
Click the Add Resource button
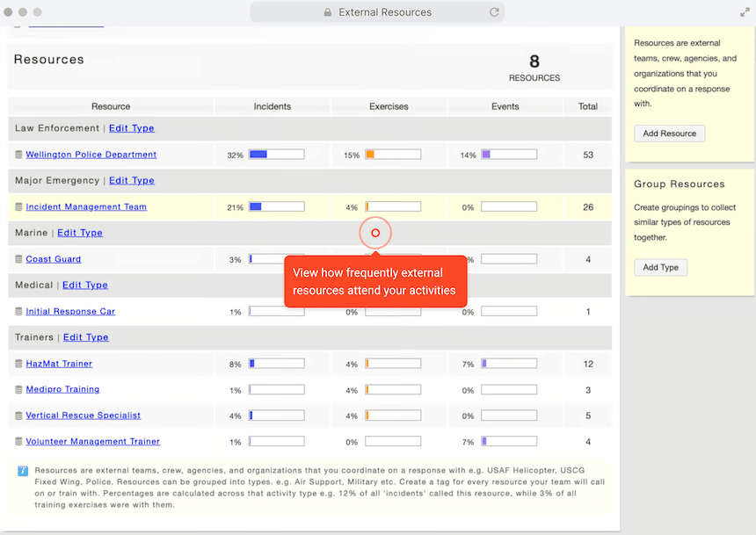point(669,134)
